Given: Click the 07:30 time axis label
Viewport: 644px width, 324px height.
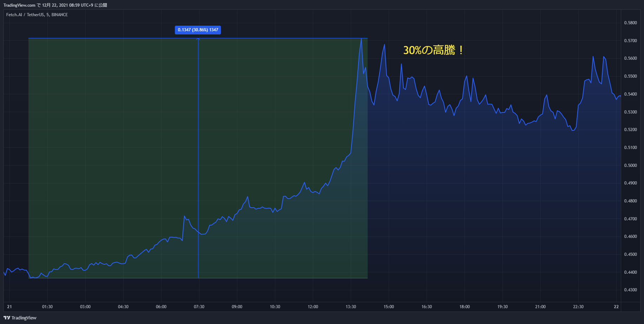Looking at the screenshot, I should tap(199, 307).
